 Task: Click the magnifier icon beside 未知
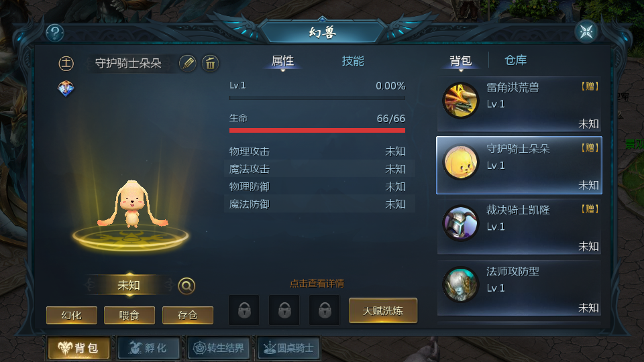point(186,286)
